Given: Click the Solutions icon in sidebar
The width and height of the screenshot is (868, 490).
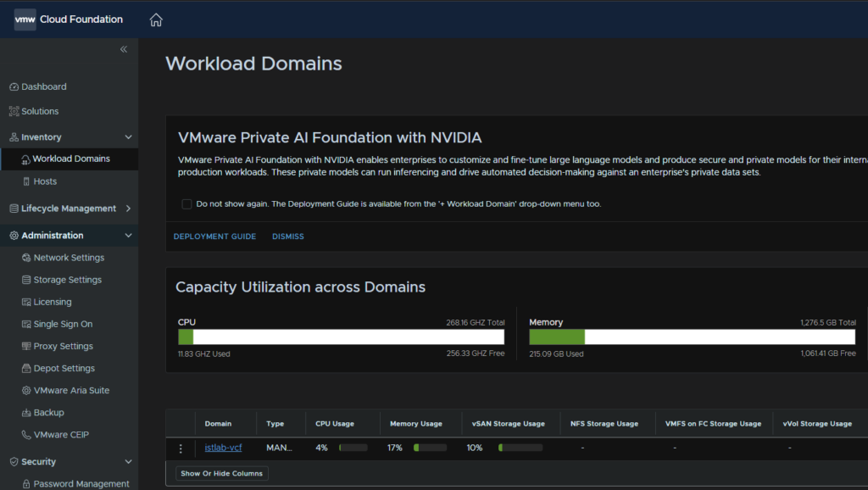Looking at the screenshot, I should [x=14, y=111].
